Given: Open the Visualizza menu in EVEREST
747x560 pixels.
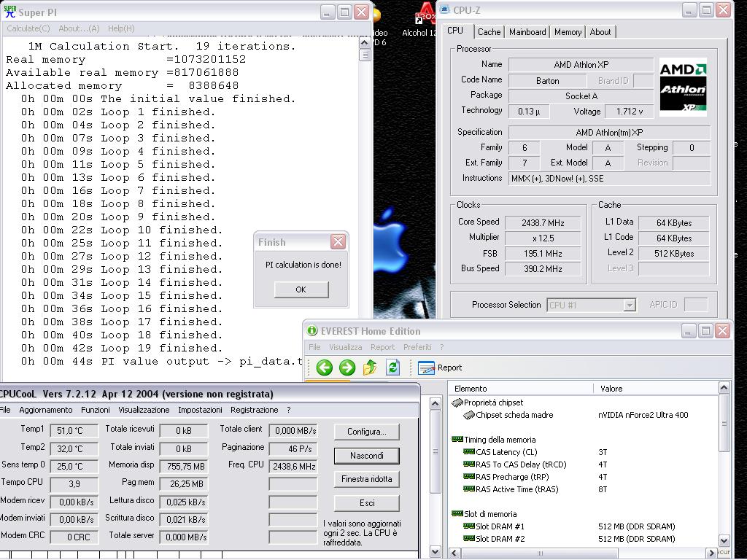Looking at the screenshot, I should (345, 347).
